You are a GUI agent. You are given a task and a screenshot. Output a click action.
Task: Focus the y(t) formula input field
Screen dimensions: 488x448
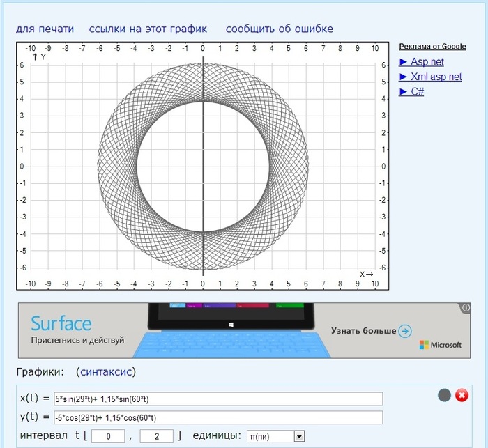tap(218, 417)
